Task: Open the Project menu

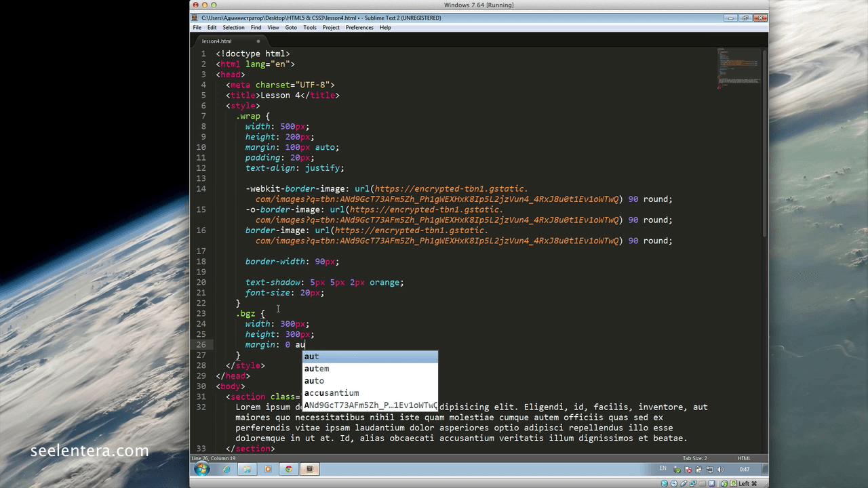Action: click(x=331, y=28)
